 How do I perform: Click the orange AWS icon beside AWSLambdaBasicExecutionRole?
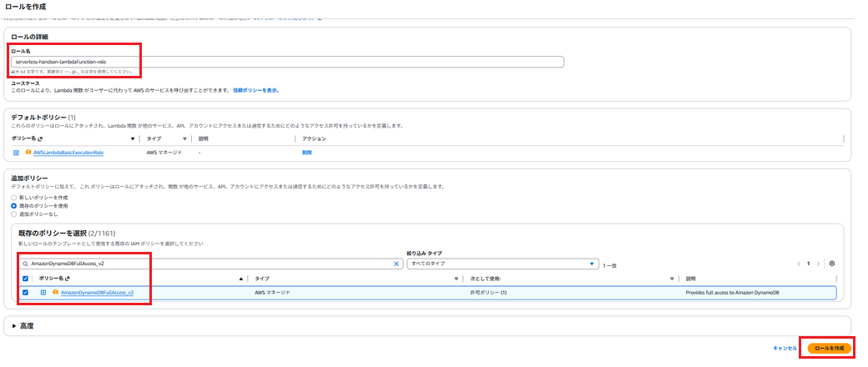click(x=28, y=153)
